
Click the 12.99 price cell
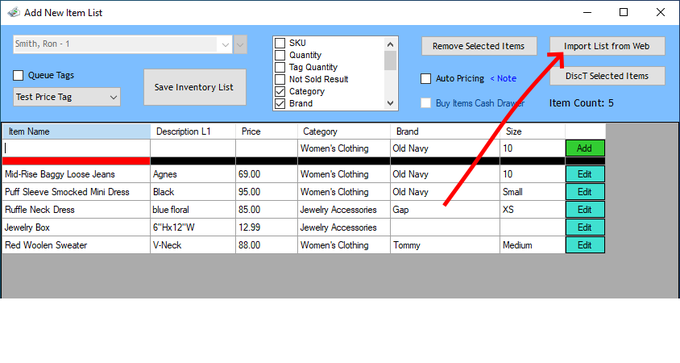tap(267, 228)
